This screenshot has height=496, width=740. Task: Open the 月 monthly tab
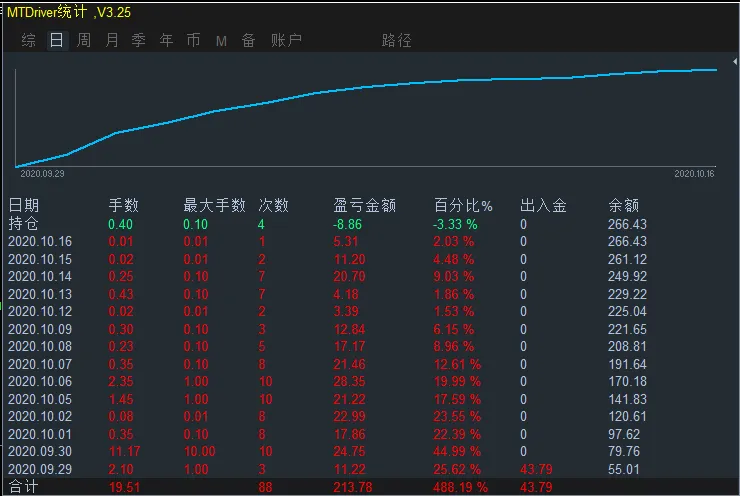111,41
